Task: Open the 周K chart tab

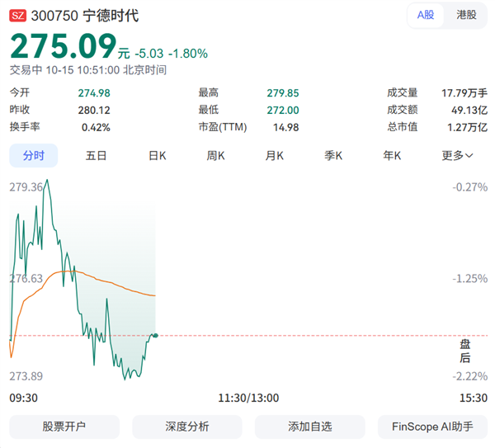Action: point(215,156)
